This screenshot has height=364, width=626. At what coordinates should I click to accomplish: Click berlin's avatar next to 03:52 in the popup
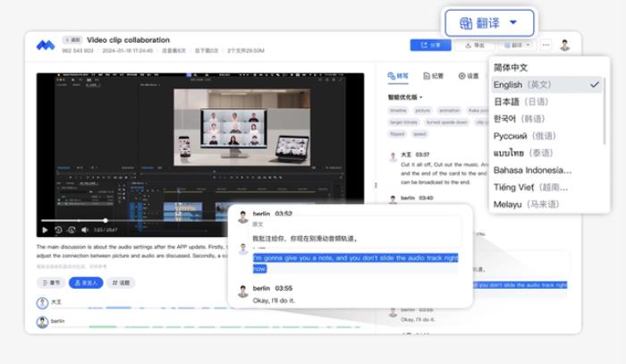point(243,216)
